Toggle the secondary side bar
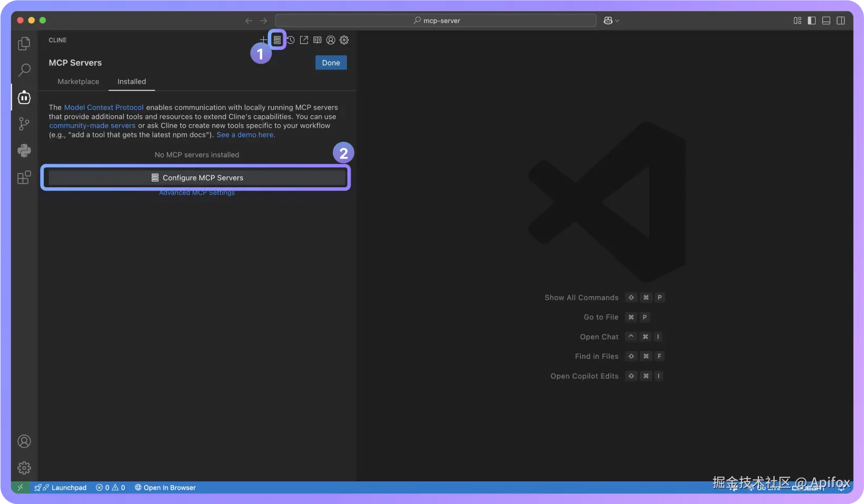The width and height of the screenshot is (864, 504). [841, 21]
